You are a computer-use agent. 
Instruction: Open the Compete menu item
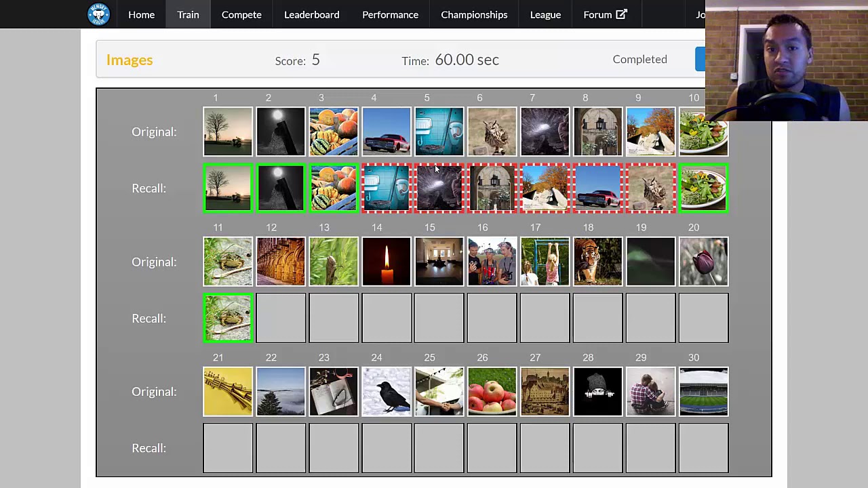tap(241, 14)
